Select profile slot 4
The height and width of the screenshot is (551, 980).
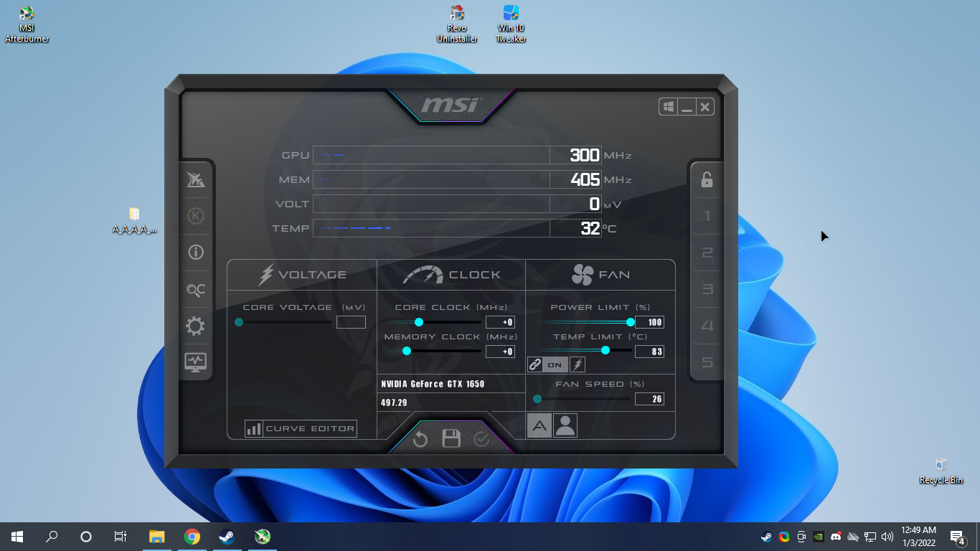707,326
